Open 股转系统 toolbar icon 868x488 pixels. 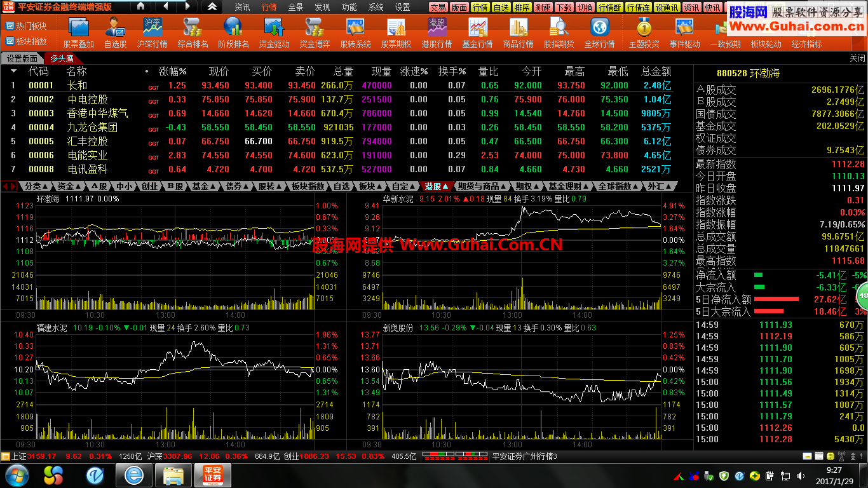tap(355, 32)
